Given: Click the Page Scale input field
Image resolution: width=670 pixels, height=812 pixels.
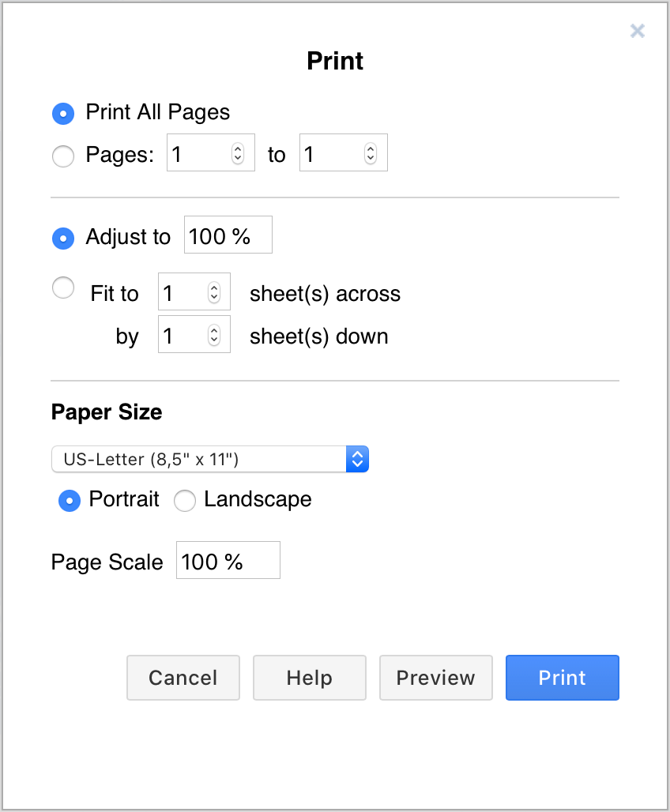Looking at the screenshot, I should [x=228, y=560].
